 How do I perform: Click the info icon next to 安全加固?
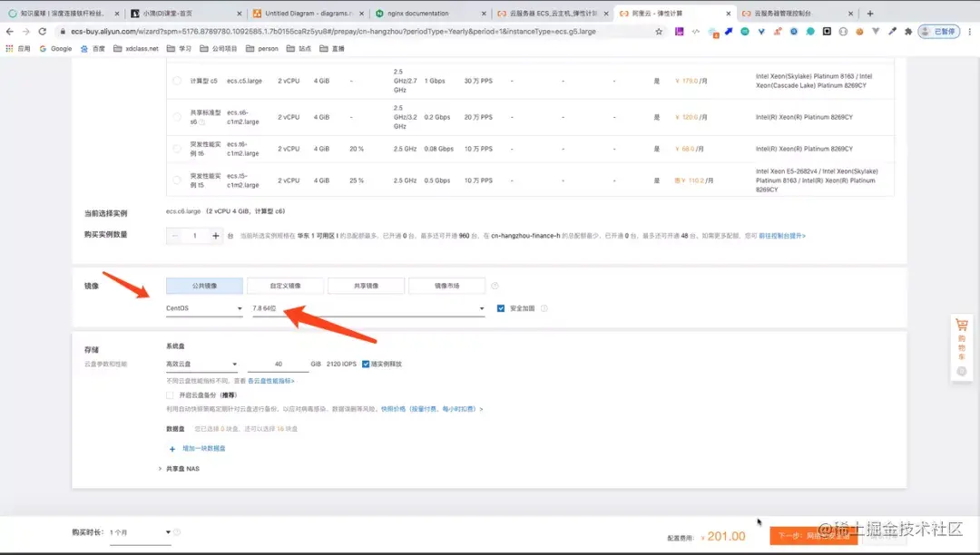tap(544, 308)
